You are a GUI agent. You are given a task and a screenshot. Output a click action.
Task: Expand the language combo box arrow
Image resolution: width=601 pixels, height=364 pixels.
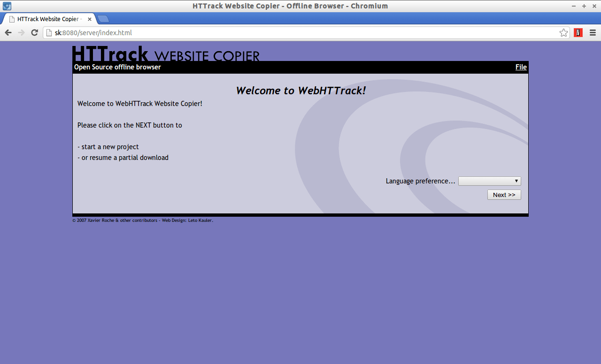pos(516,181)
